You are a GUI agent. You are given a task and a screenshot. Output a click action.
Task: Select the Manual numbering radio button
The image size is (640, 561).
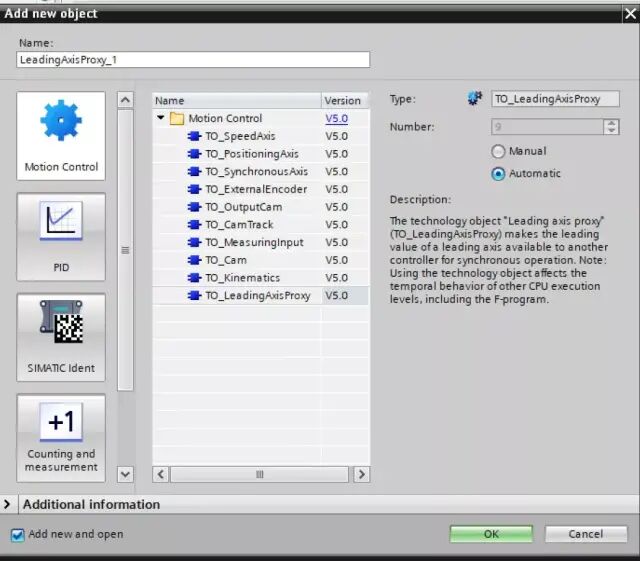(x=498, y=151)
